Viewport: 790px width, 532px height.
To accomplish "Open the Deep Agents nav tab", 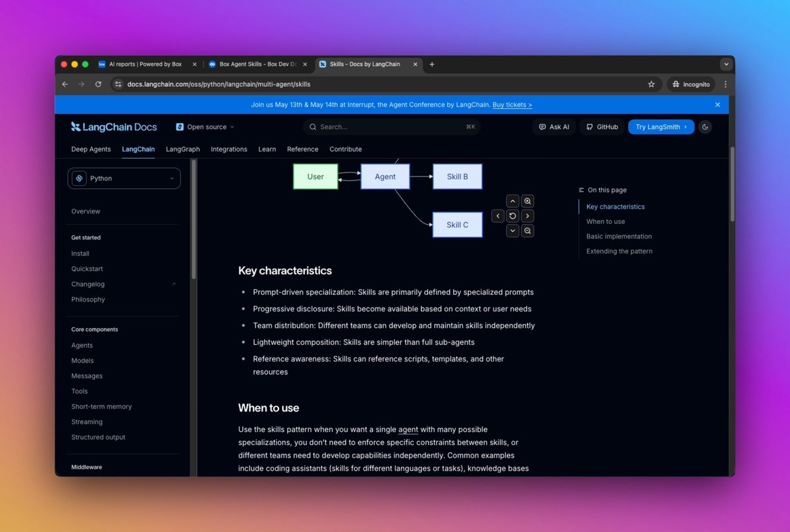I will point(91,149).
